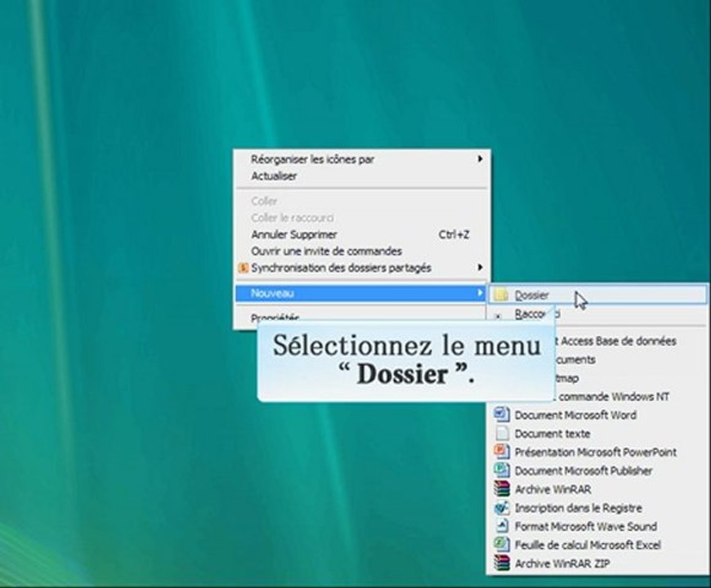Choose Archive WinRAR entry
Viewport: 711px width, 588px height.
(597, 489)
